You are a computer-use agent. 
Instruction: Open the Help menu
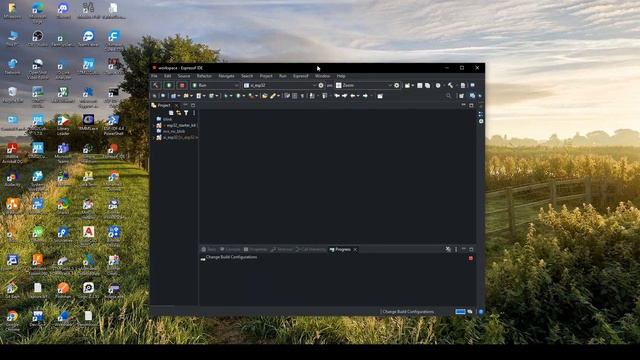point(341,76)
